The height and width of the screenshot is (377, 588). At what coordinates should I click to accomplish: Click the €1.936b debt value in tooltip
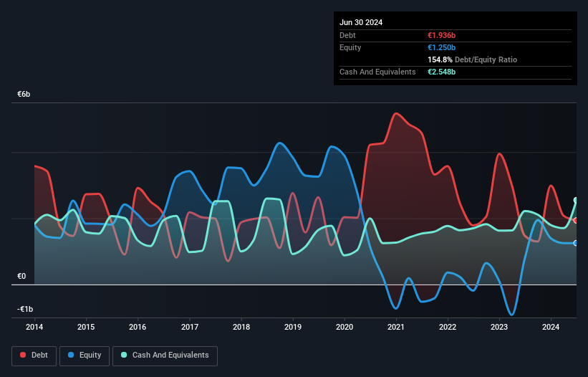(441, 35)
